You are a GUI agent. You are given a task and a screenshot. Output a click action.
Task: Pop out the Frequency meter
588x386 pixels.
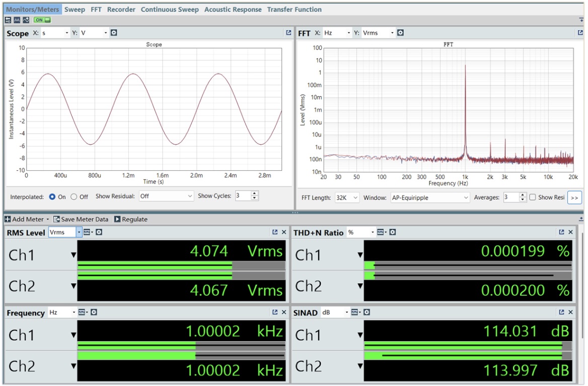275,312
